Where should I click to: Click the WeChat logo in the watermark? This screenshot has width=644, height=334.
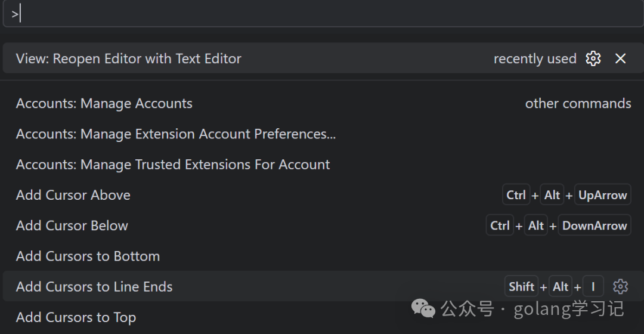tap(424, 308)
